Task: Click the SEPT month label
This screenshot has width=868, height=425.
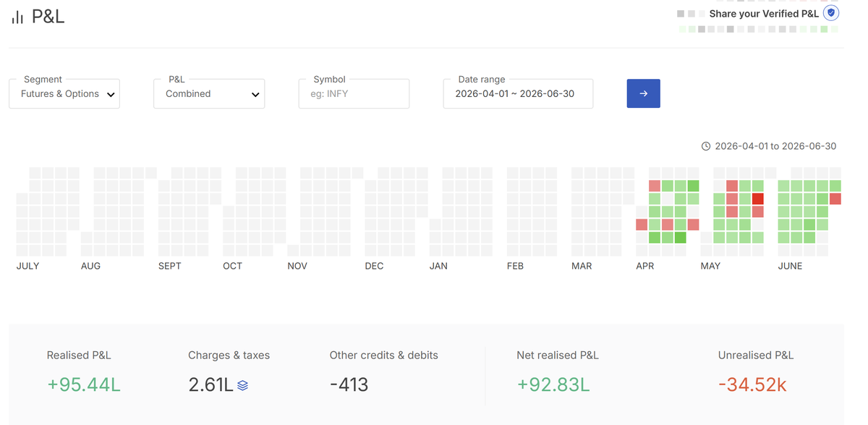Action: click(x=169, y=266)
